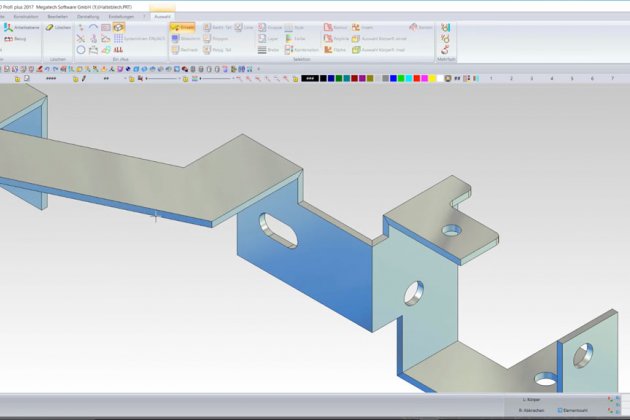Switch to the Darstellung tab

click(x=89, y=16)
